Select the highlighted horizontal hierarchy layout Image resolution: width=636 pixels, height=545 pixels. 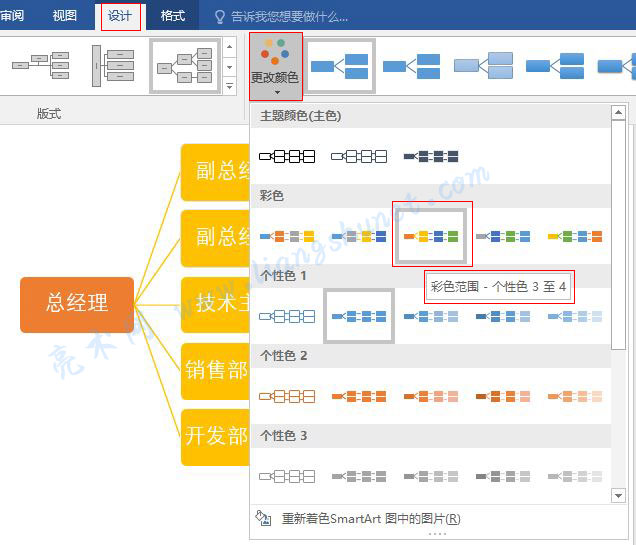coord(185,66)
